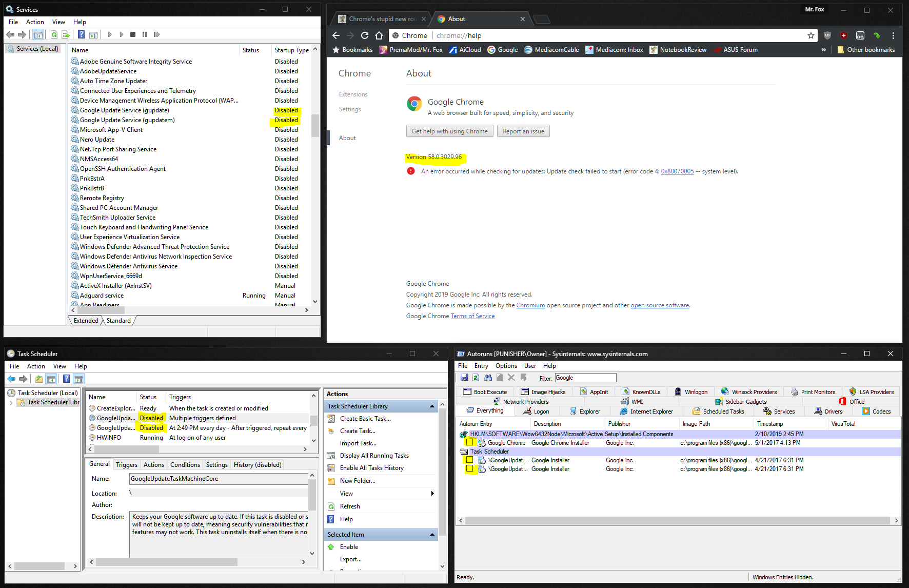Click Export List icon in Services toolbar
The height and width of the screenshot is (588, 909).
coord(66,34)
